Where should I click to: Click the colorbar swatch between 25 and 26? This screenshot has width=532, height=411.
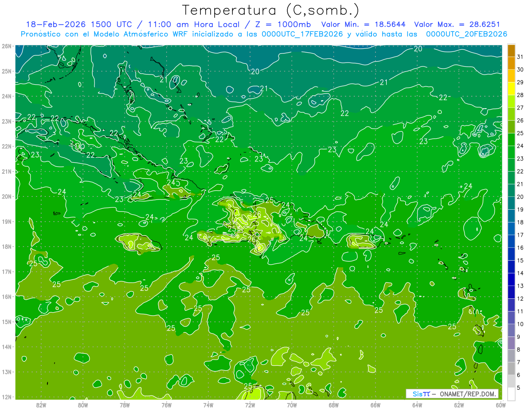point(511,127)
